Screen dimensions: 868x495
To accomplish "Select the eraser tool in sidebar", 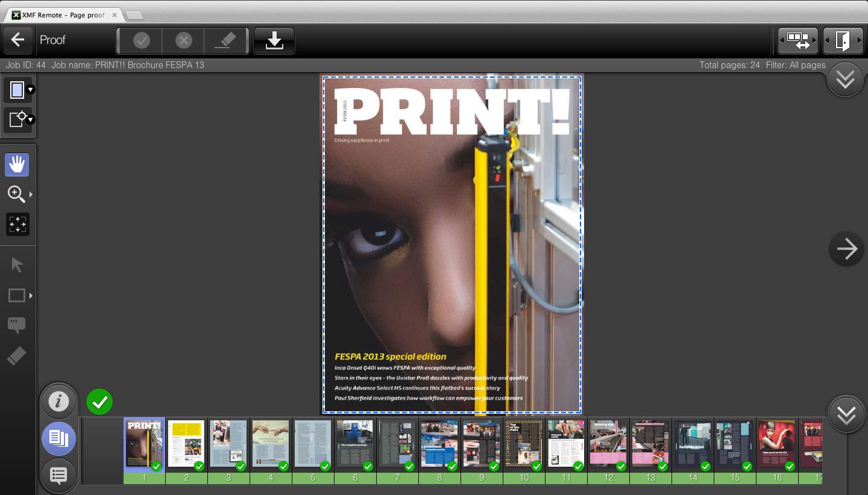I will (16, 356).
